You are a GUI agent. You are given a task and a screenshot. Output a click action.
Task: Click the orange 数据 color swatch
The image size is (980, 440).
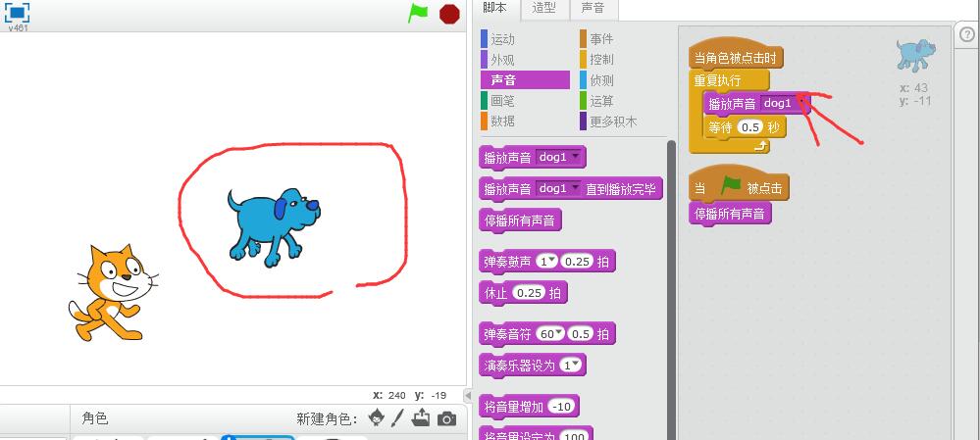484,122
